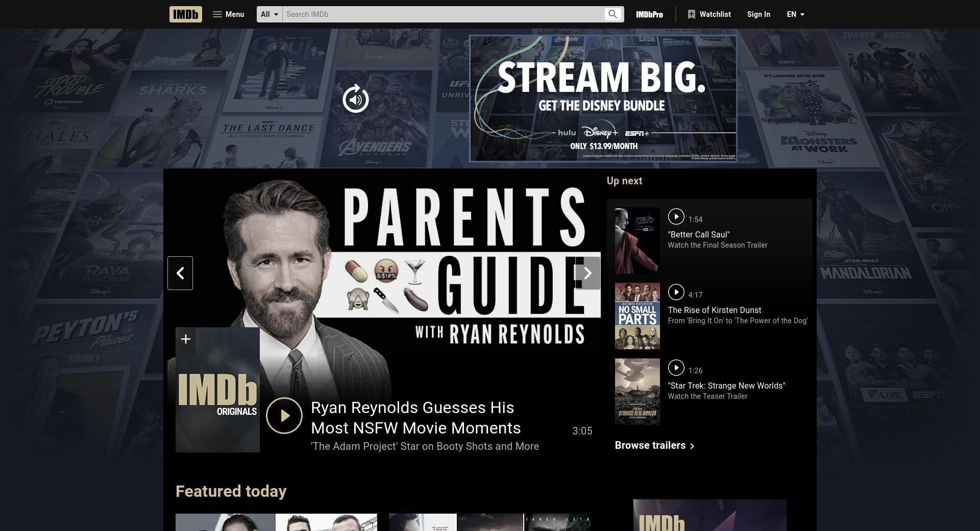
Task: Focus the Search IMDb input field
Action: coord(443,14)
